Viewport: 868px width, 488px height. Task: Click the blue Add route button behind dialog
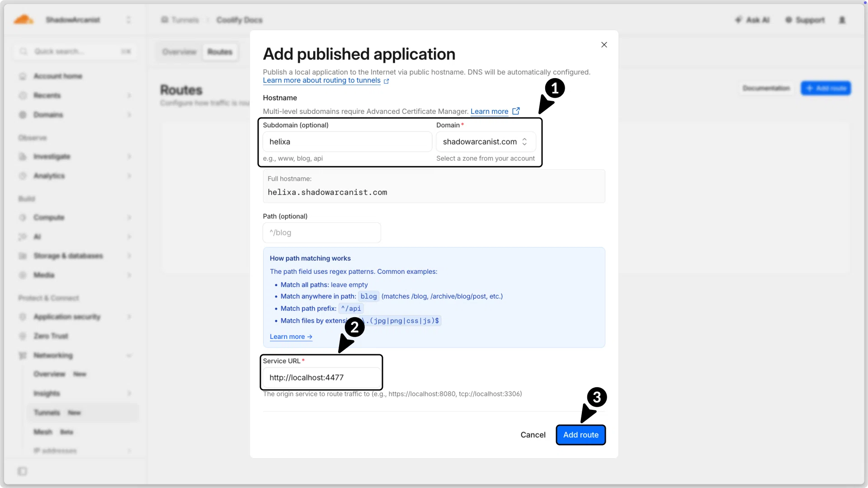click(826, 88)
